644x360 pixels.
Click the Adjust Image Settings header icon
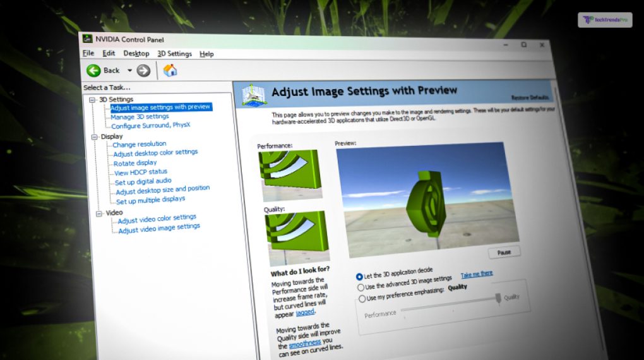253,95
